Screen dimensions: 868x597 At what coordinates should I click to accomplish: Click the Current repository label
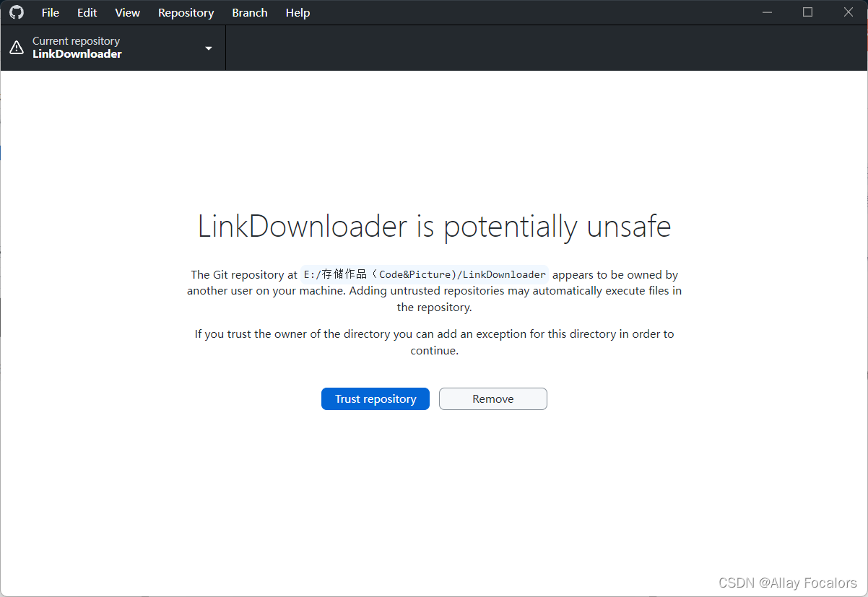76,40
